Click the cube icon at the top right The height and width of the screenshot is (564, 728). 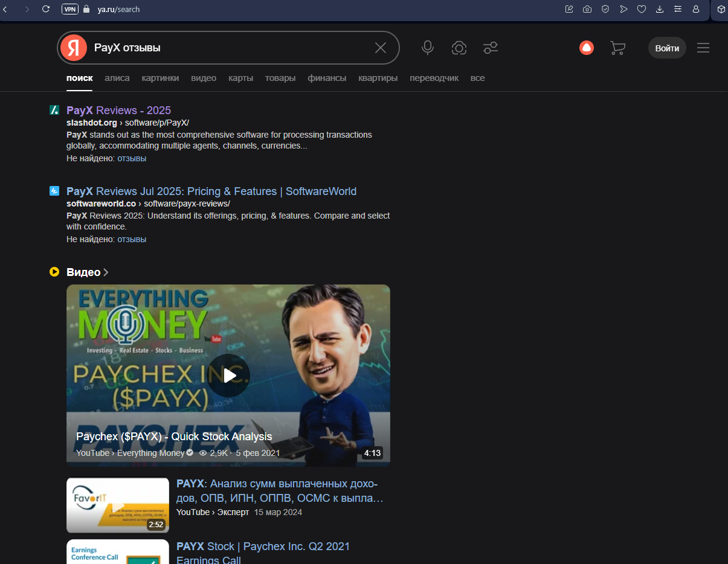click(721, 9)
